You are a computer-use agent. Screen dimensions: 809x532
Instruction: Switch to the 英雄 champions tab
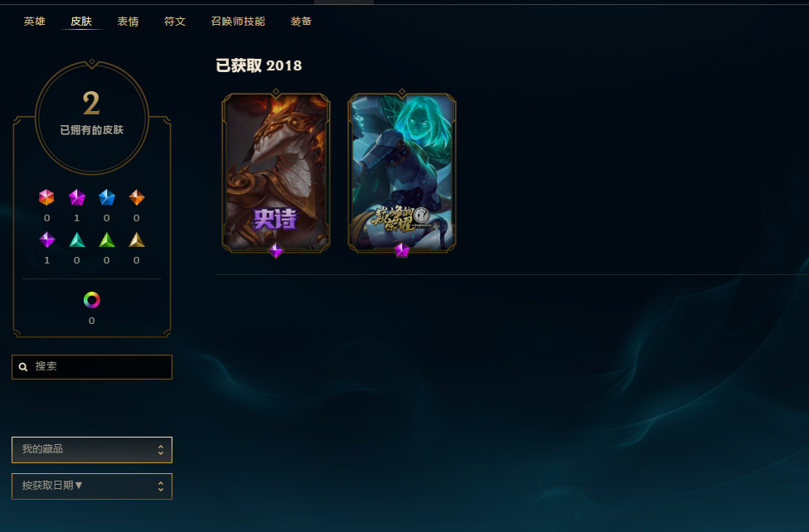[x=35, y=22]
